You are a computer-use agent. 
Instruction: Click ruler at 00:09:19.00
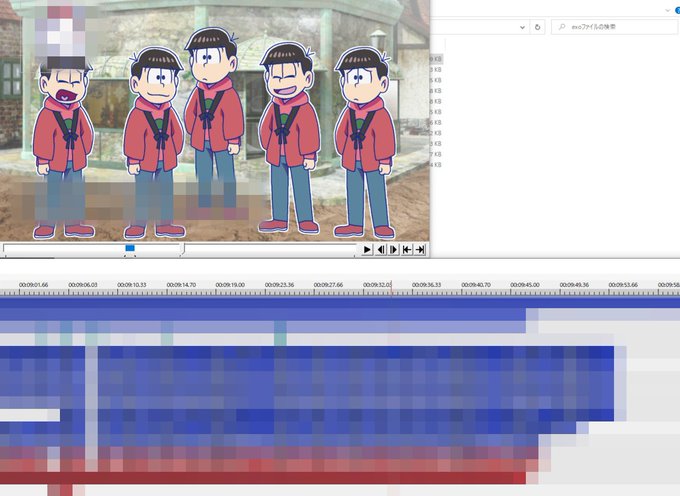[x=230, y=285]
